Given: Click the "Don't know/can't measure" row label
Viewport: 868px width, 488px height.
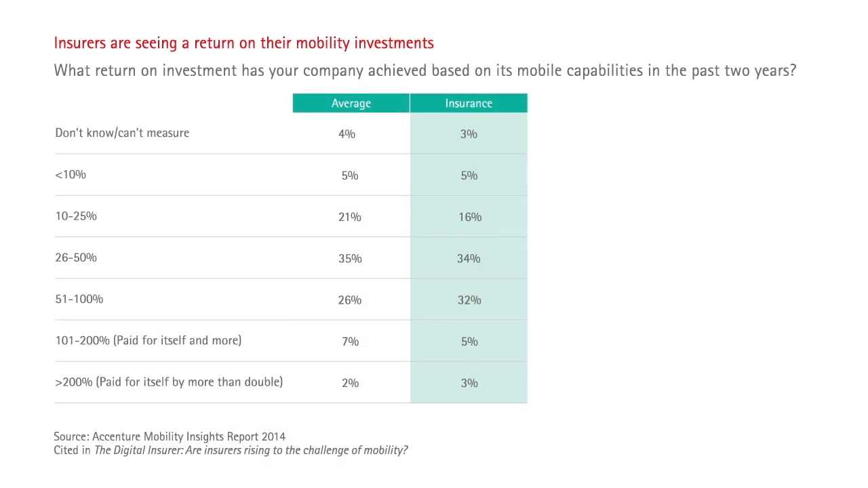Looking at the screenshot, I should pyautogui.click(x=122, y=133).
